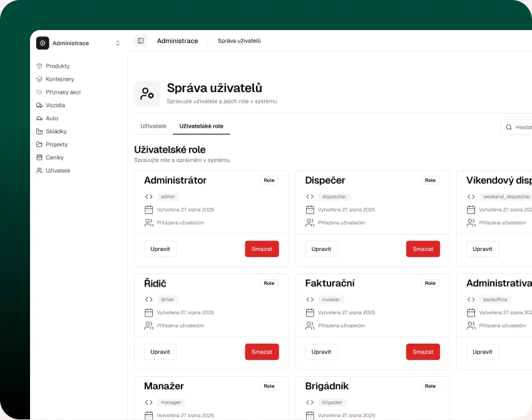Click the brigadier code tag

point(332,402)
